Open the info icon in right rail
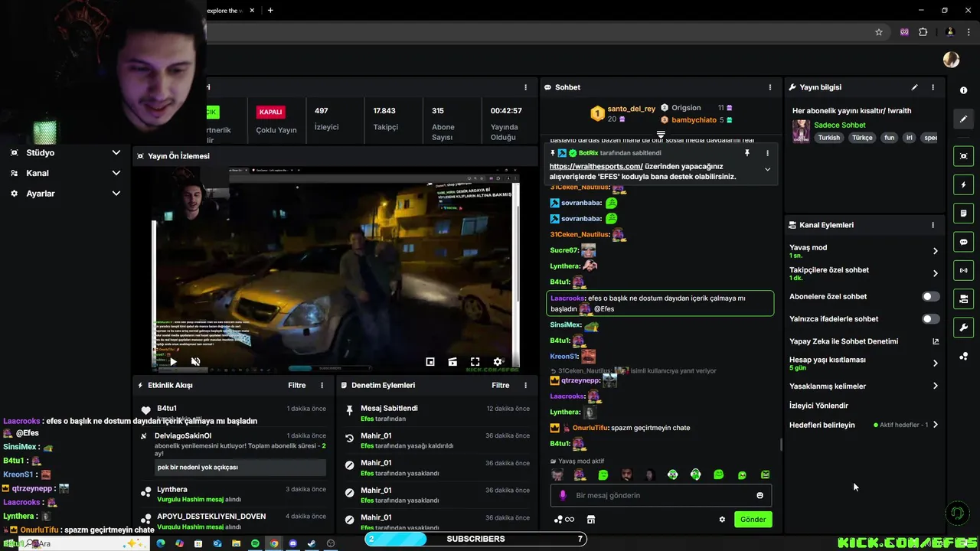Image resolution: width=980 pixels, height=551 pixels. [x=963, y=90]
